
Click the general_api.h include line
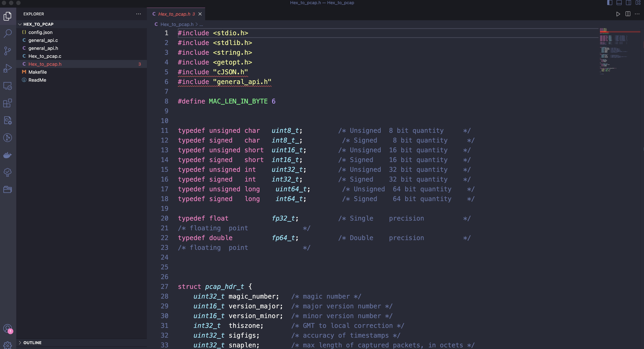225,82
